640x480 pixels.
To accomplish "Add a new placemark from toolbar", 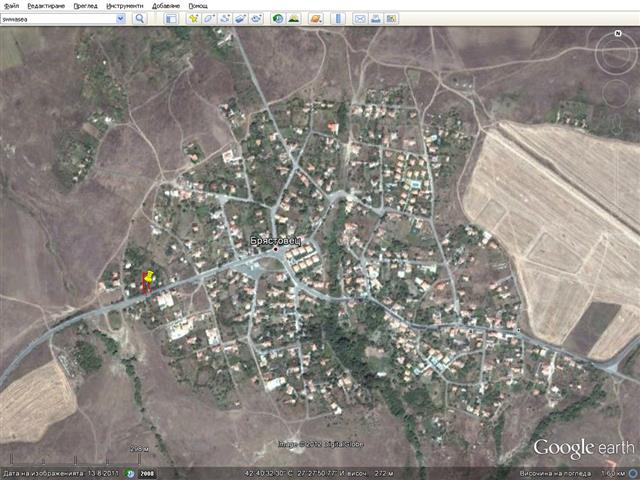I will coord(193,18).
